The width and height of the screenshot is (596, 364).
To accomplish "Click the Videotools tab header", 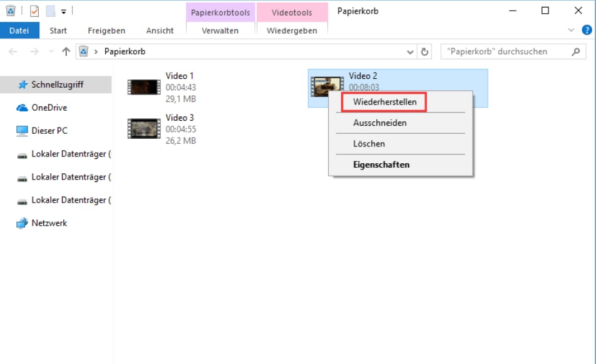I will point(292,13).
